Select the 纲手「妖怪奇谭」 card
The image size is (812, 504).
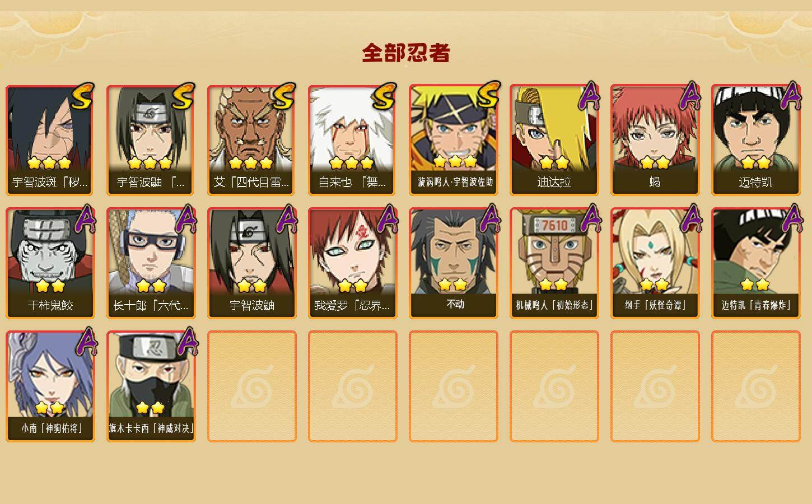(x=655, y=263)
